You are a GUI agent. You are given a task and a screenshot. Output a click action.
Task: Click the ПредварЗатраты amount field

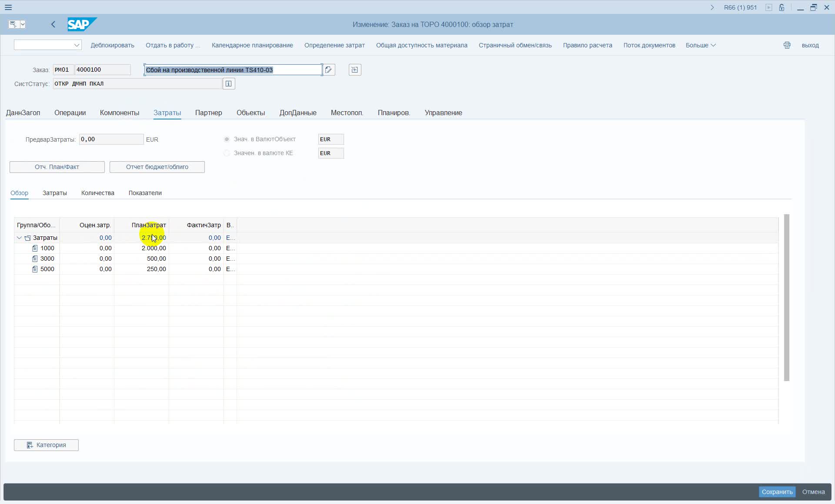point(111,139)
